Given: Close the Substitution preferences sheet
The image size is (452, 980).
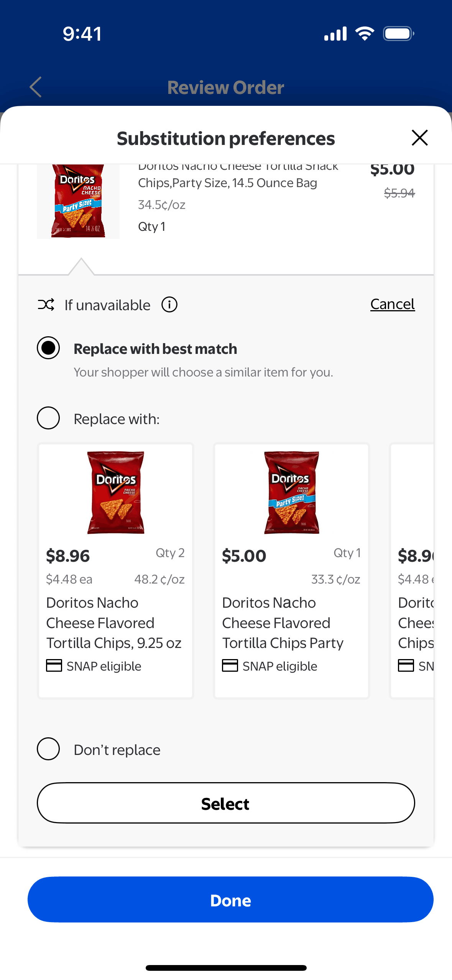Looking at the screenshot, I should pyautogui.click(x=419, y=138).
